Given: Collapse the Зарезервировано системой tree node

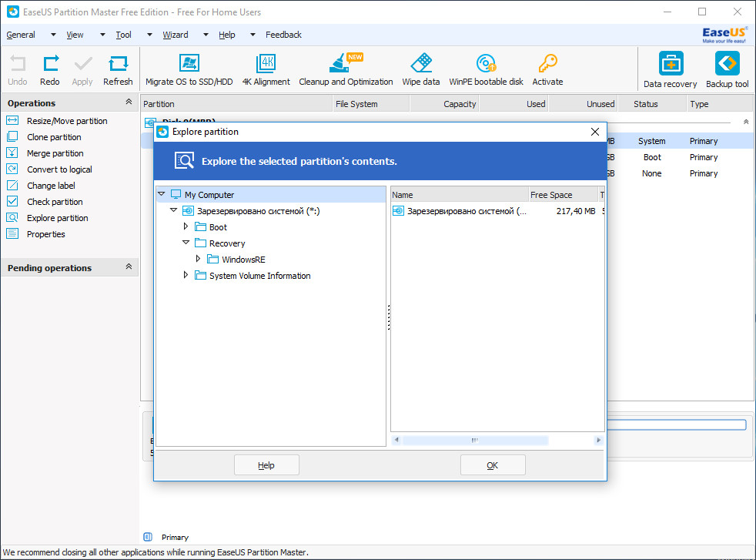Looking at the screenshot, I should [x=173, y=210].
